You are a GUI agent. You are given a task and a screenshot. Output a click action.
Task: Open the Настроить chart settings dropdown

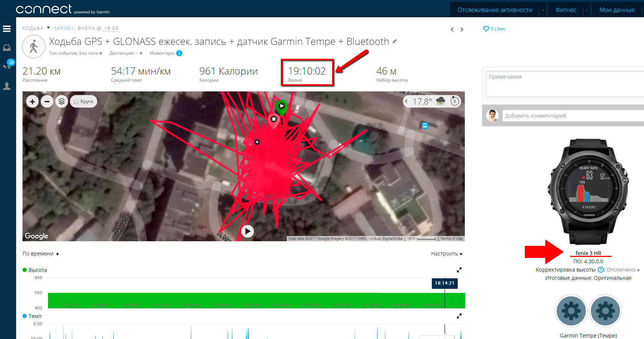447,254
